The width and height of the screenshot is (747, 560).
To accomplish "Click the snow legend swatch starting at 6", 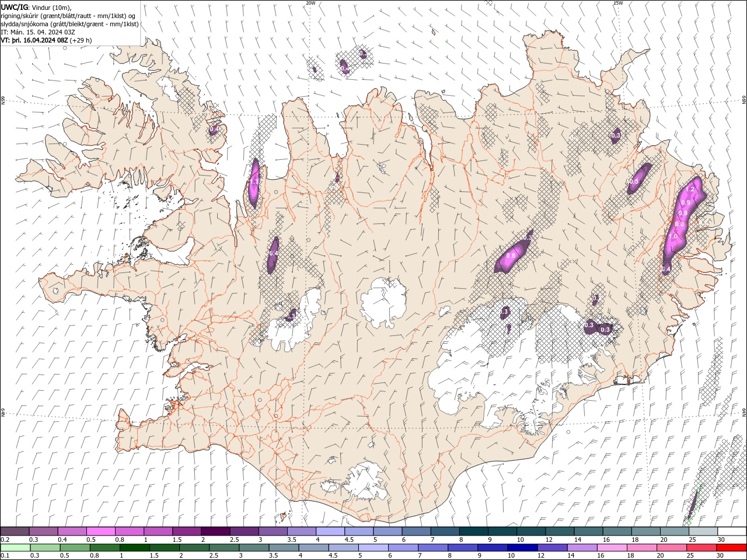I will coord(416,531).
